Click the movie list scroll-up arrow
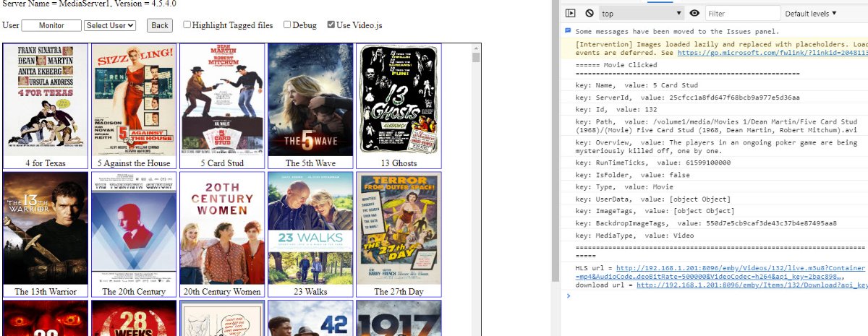 coord(476,48)
